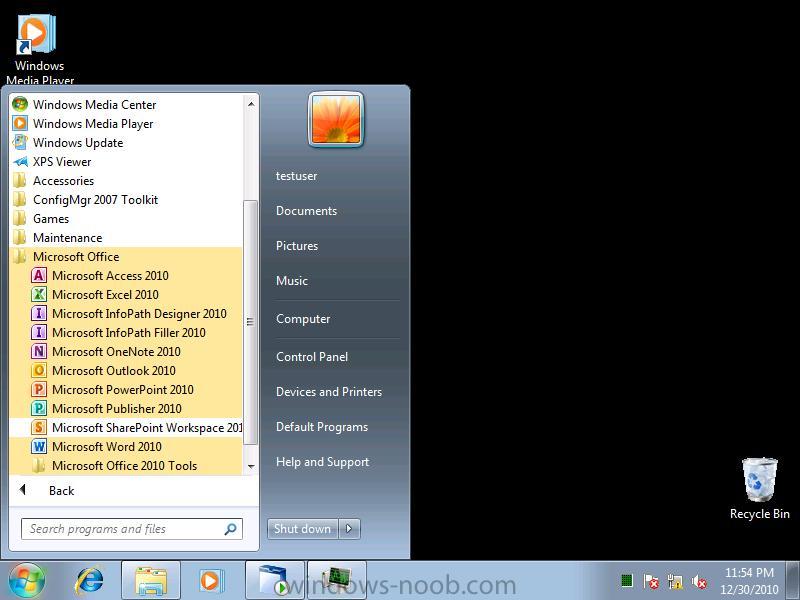Open the Shut down options arrow
Image resolution: width=800 pixels, height=600 pixels.
tap(349, 529)
